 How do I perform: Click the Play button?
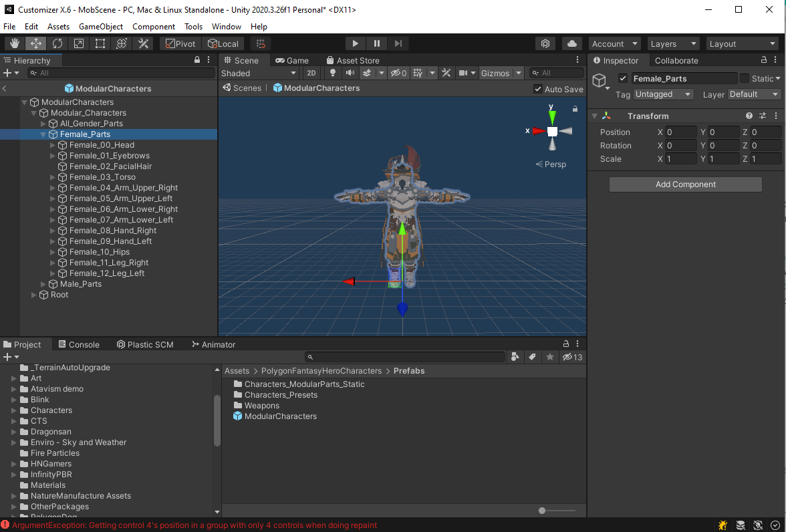pos(355,43)
